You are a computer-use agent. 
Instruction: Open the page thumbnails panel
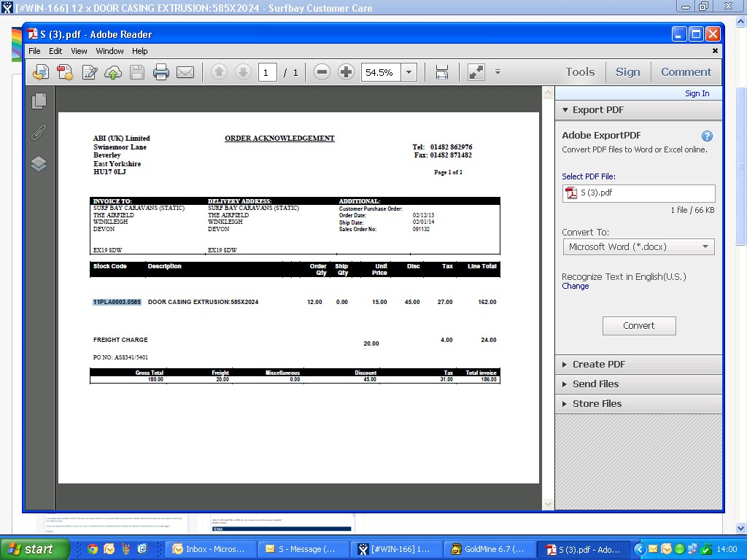click(x=39, y=101)
